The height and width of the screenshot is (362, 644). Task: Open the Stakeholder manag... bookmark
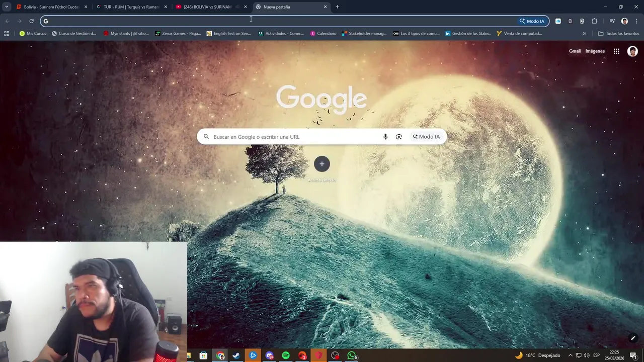coord(364,34)
